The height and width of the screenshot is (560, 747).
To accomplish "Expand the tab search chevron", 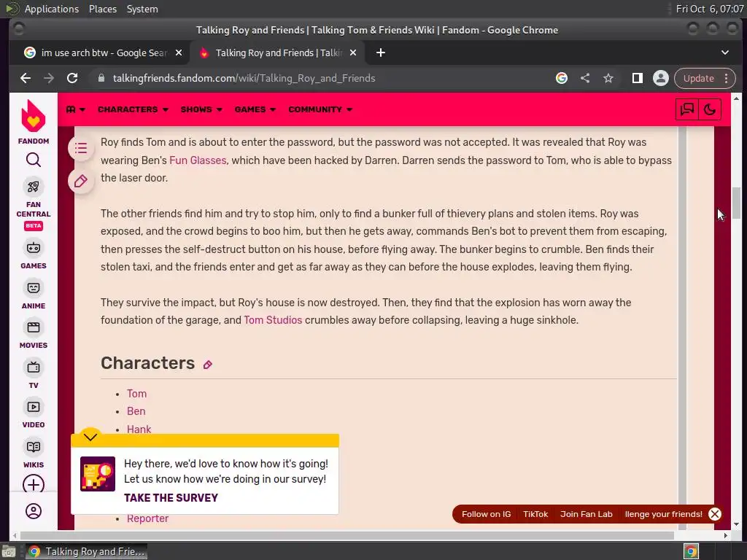I will pyautogui.click(x=725, y=52).
